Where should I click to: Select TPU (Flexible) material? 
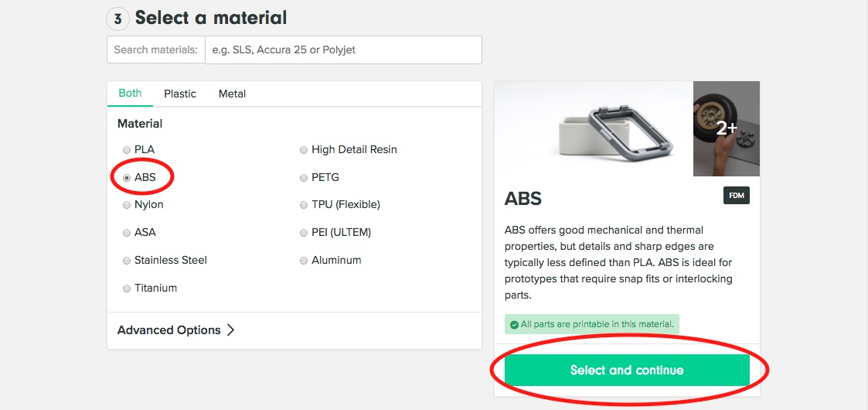pyautogui.click(x=304, y=205)
